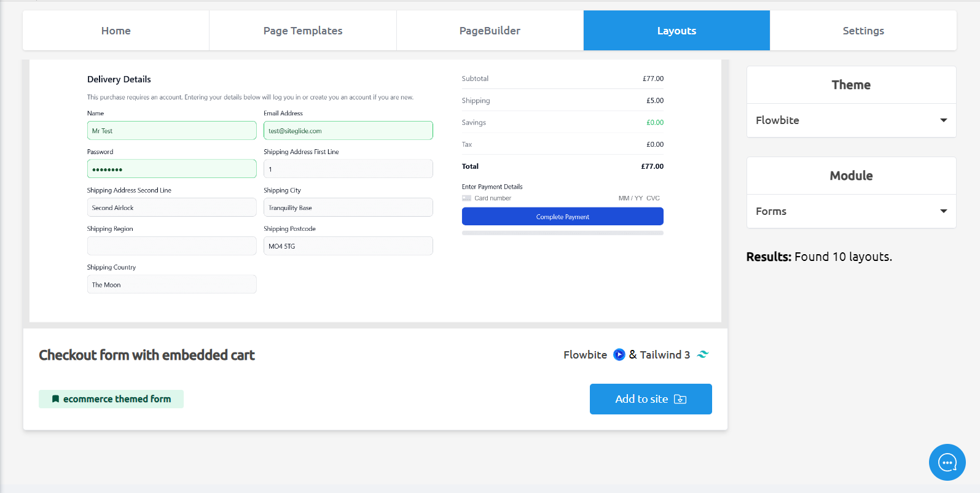
Task: Open the PageBuilder tab
Action: coord(490,31)
